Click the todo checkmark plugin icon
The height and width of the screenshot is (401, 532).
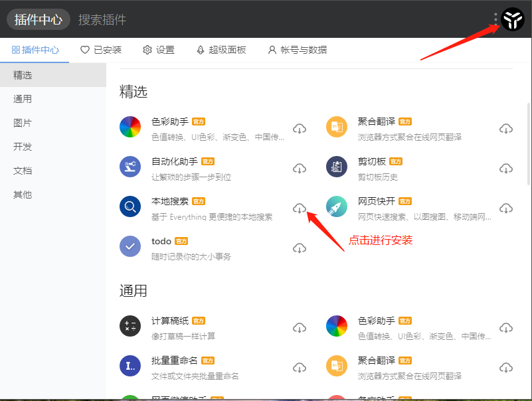click(130, 246)
